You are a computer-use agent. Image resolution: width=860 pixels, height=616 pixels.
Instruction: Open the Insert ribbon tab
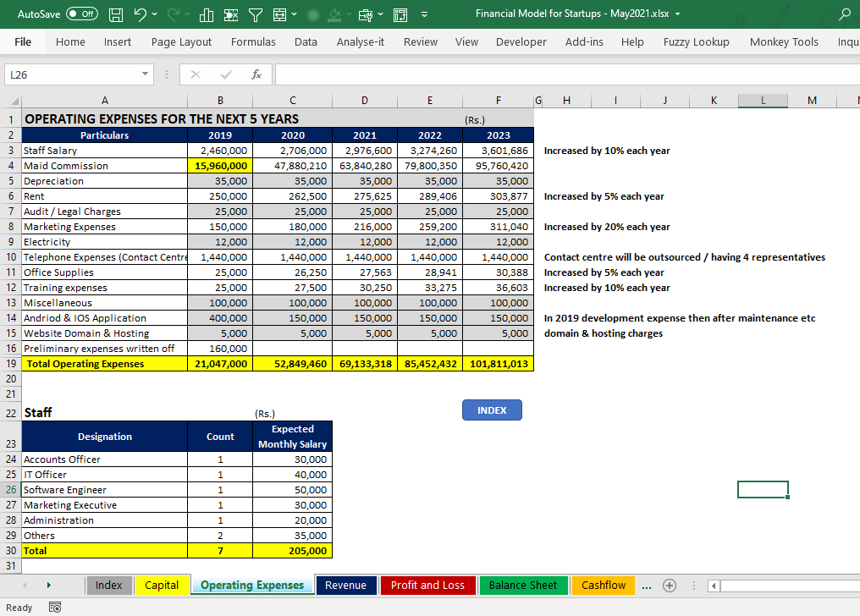(x=118, y=41)
